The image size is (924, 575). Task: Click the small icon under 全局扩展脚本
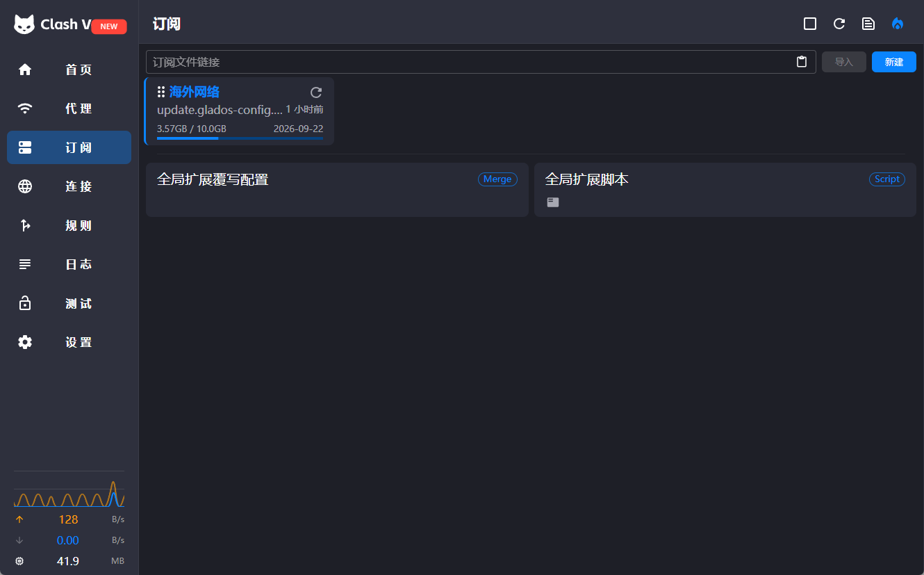[553, 202]
